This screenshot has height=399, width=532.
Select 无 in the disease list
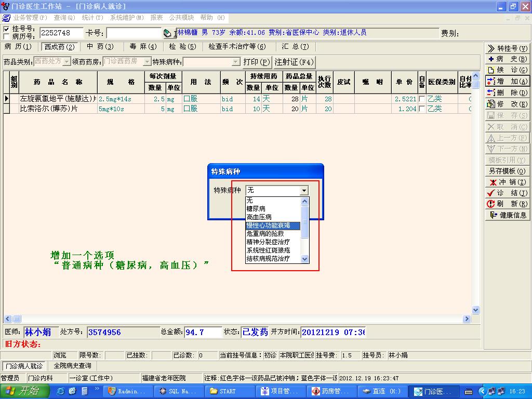pos(273,201)
